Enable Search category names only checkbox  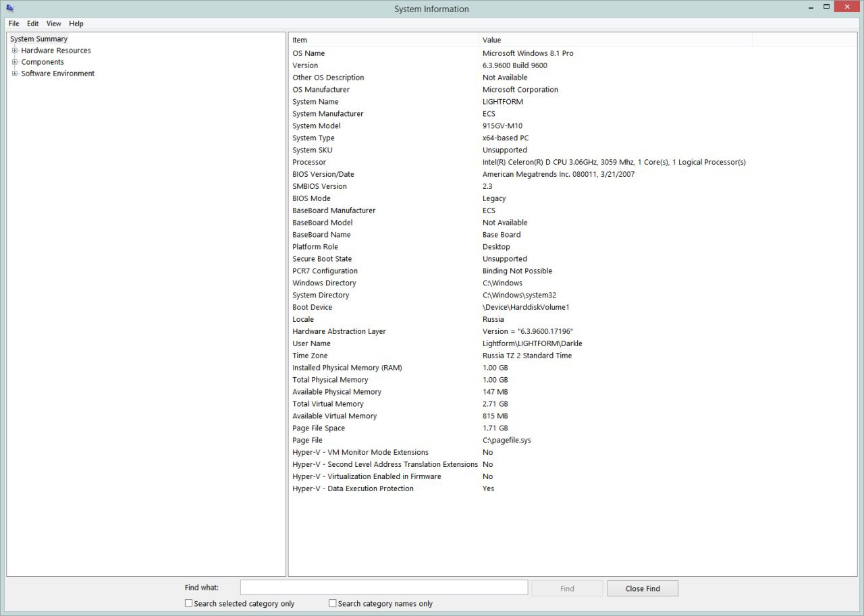(333, 603)
